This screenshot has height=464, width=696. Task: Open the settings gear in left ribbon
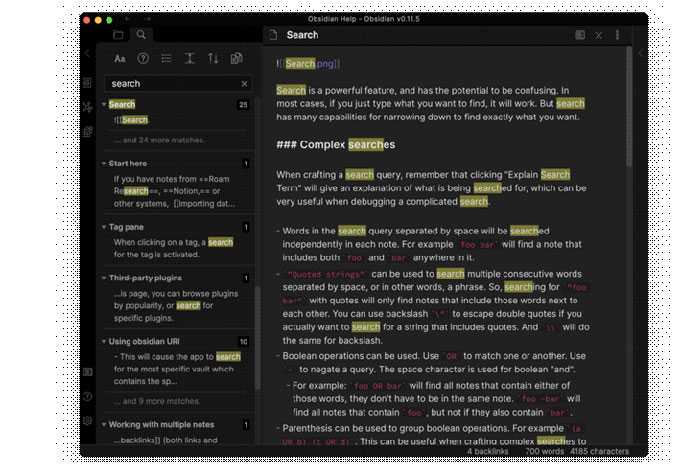point(88,421)
